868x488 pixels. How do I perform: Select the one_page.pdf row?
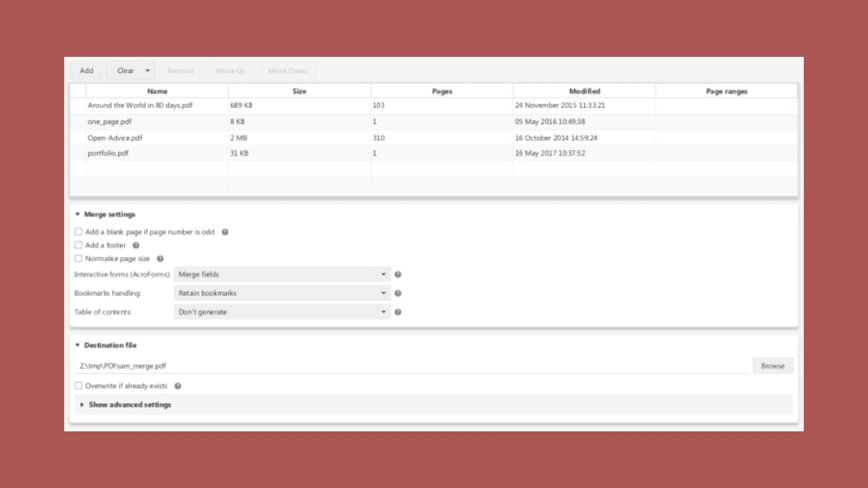(434, 122)
